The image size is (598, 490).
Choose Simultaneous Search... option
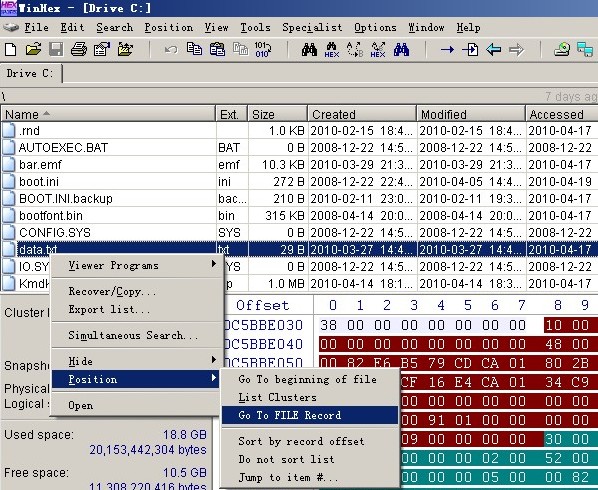(137, 335)
